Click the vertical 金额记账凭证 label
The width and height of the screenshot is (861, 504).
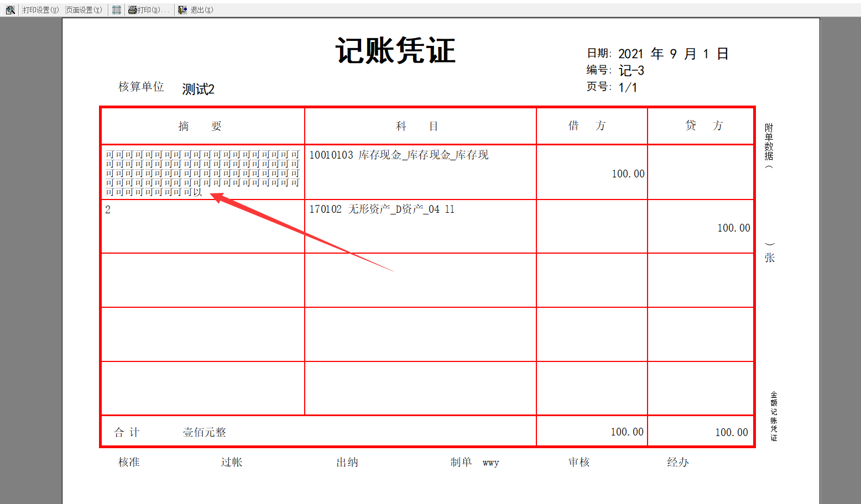tap(774, 416)
